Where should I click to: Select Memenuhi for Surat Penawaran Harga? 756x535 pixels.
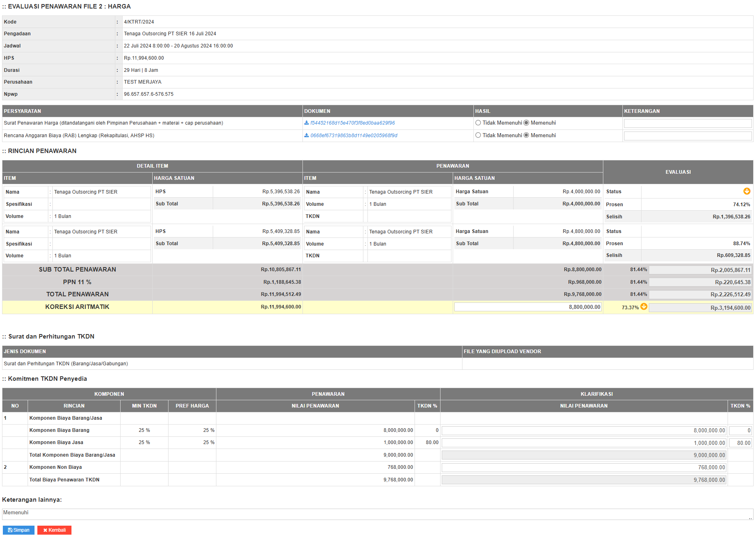[526, 123]
